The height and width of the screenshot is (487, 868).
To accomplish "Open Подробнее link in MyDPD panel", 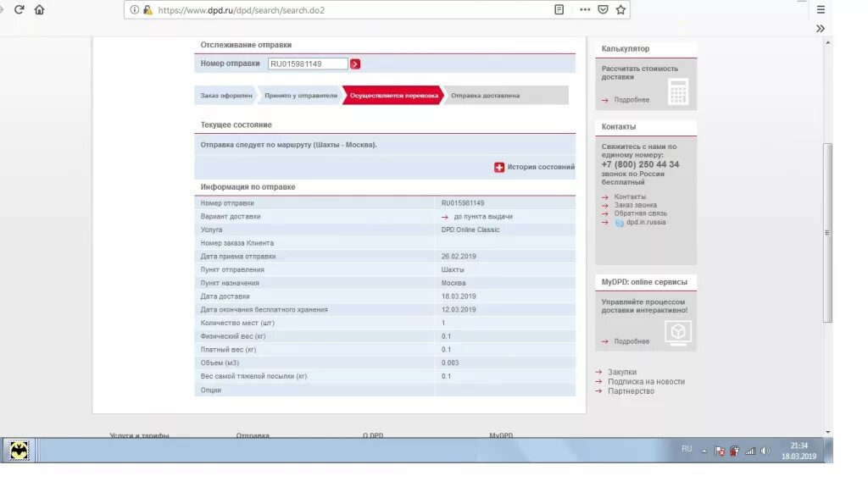I will pos(632,341).
